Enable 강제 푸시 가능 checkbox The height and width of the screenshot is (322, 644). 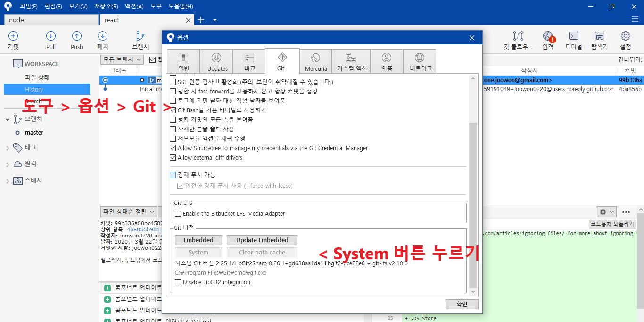click(173, 175)
